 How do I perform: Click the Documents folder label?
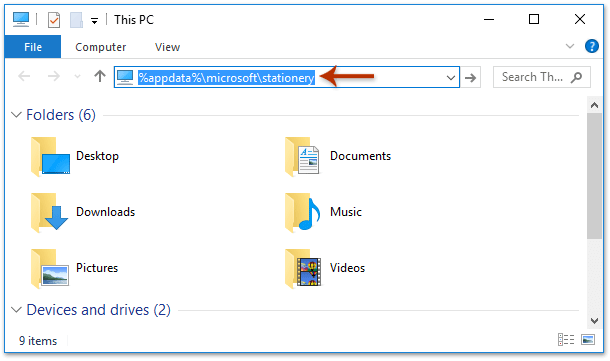pyautogui.click(x=360, y=156)
